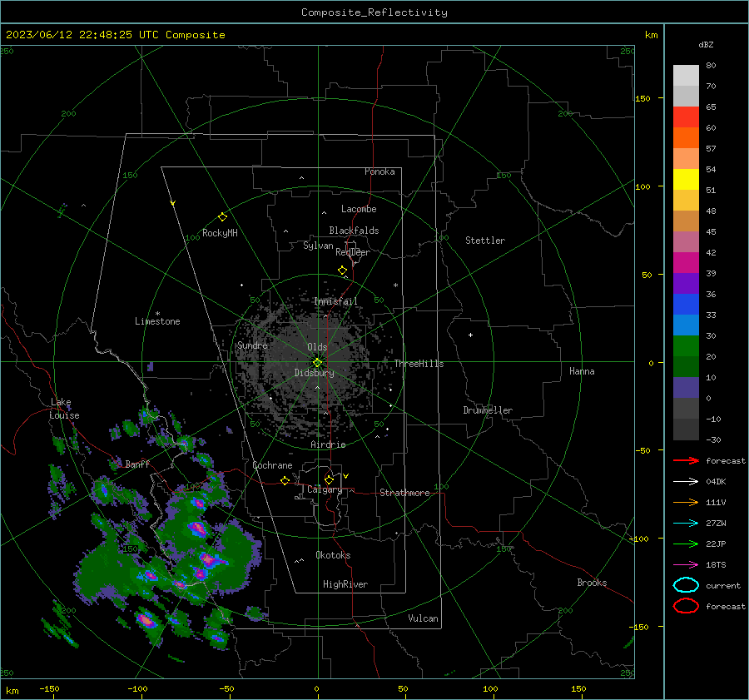Click the Lake Louise label
The width and height of the screenshot is (749, 700).
pos(64,409)
